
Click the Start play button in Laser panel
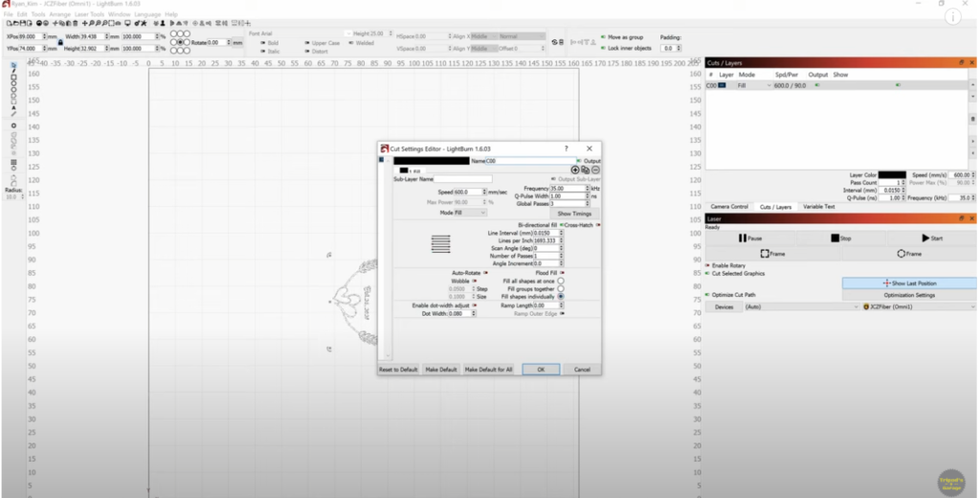point(931,238)
